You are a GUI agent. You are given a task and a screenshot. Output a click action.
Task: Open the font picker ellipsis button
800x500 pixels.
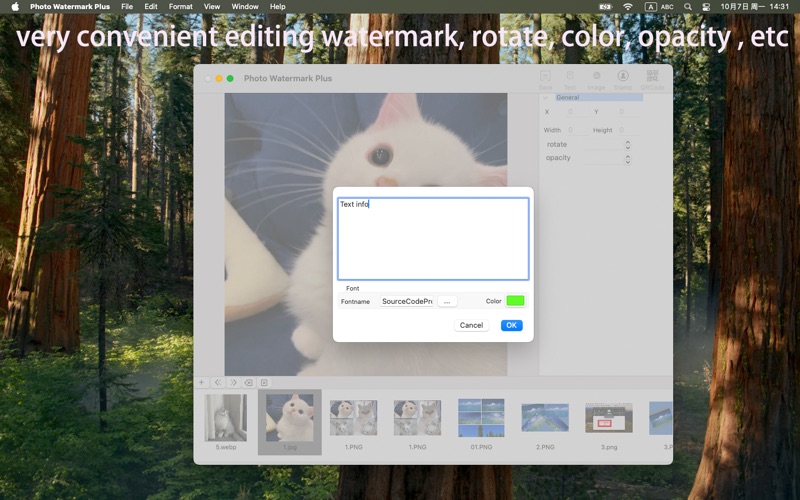447,302
